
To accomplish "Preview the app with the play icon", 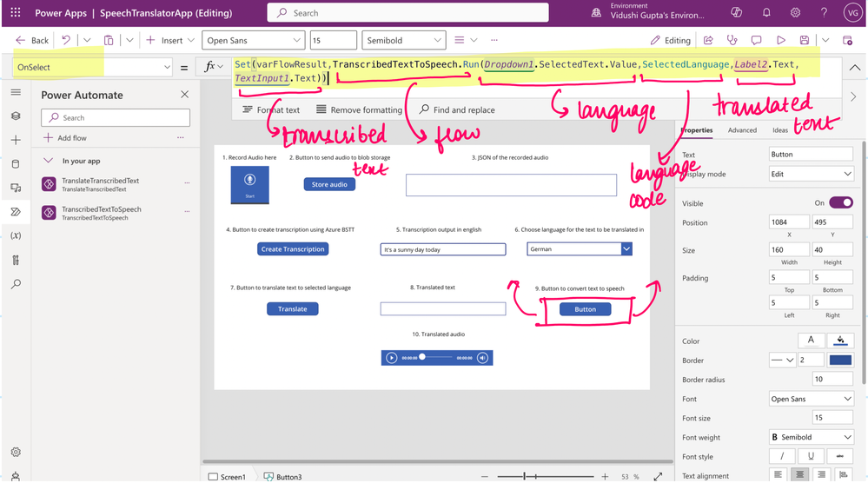I will click(x=780, y=40).
